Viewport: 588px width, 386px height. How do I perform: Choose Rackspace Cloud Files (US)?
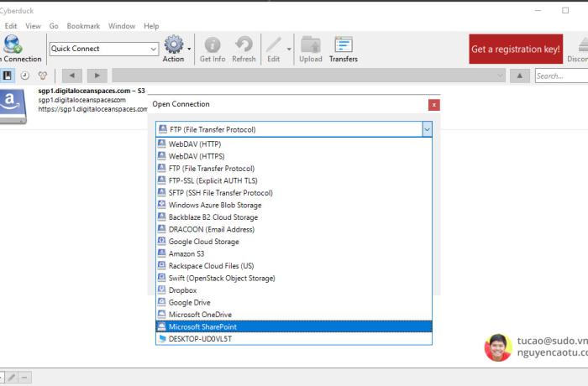click(x=294, y=266)
